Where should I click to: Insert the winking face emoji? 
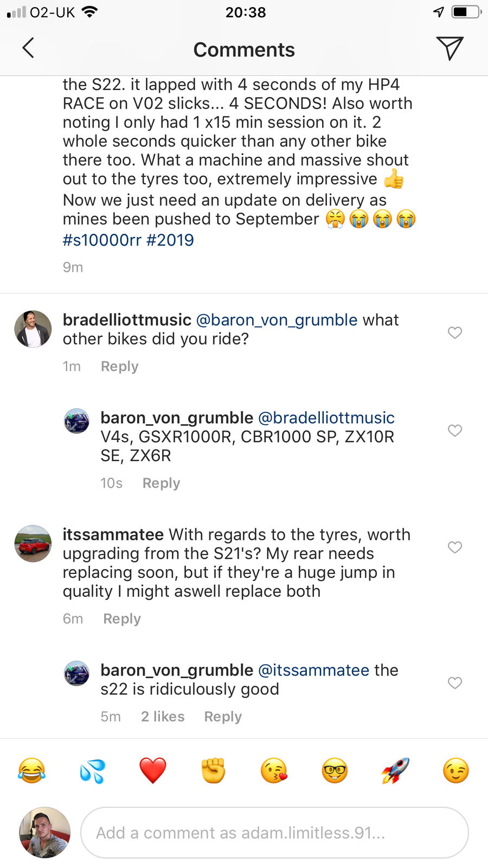click(x=456, y=770)
